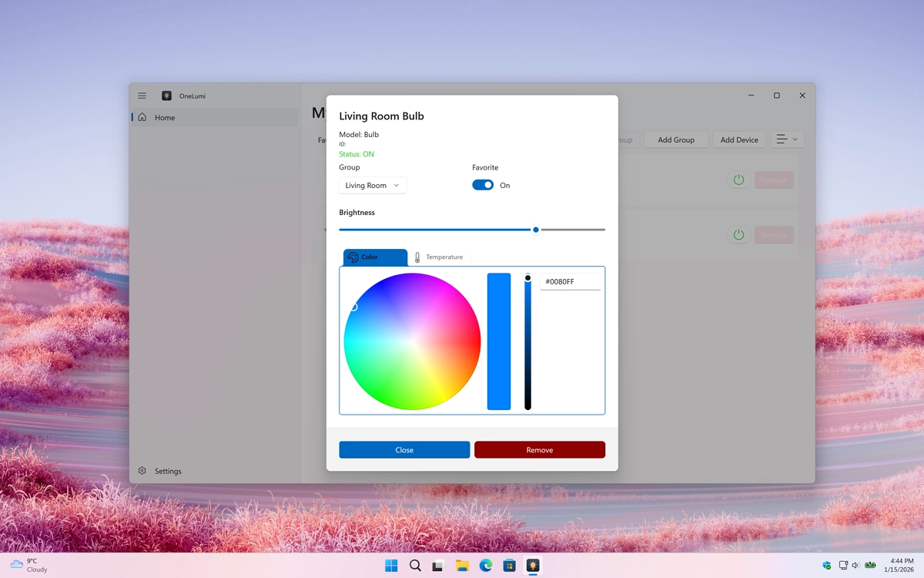Select the Home icon in the sidebar
This screenshot has height=578, width=924.
[x=143, y=117]
